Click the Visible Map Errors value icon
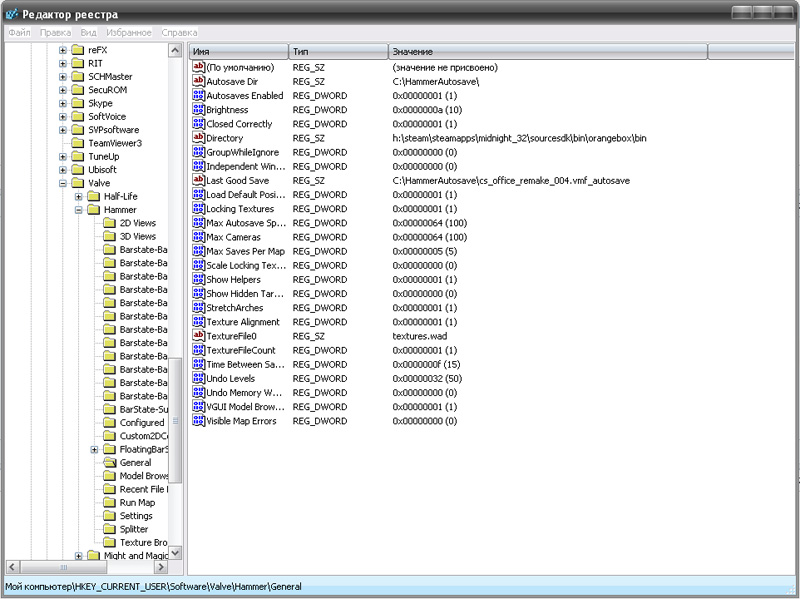The image size is (800, 599). [x=198, y=422]
